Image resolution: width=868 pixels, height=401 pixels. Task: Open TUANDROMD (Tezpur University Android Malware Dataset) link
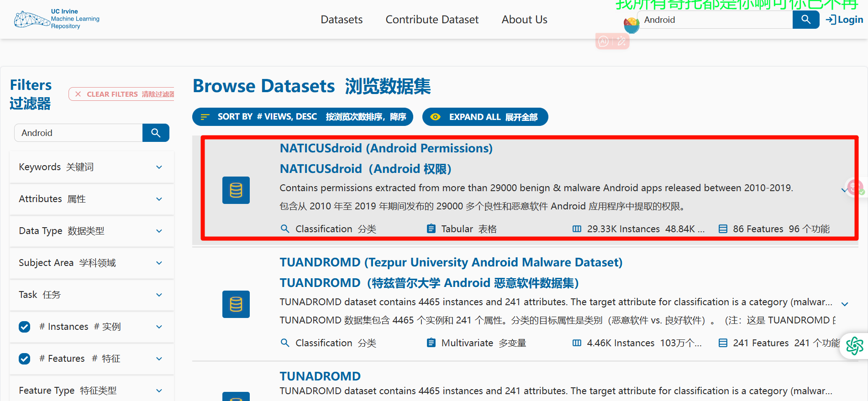coord(451,262)
